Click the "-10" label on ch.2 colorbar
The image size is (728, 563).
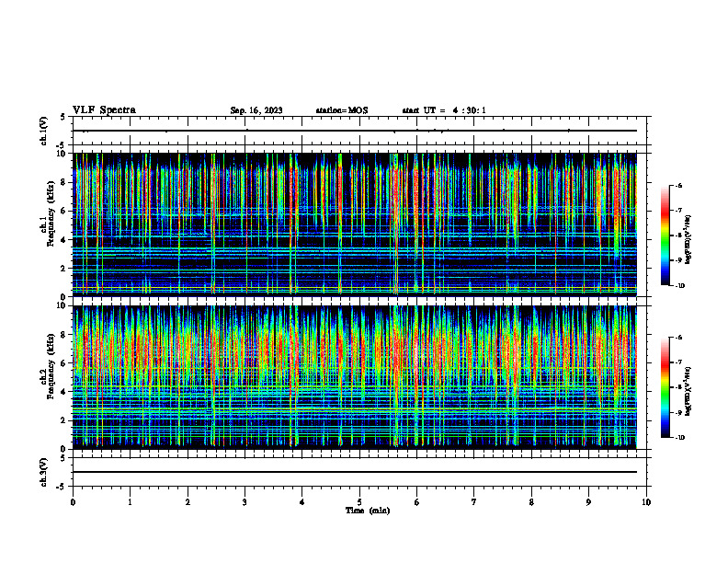tap(679, 438)
